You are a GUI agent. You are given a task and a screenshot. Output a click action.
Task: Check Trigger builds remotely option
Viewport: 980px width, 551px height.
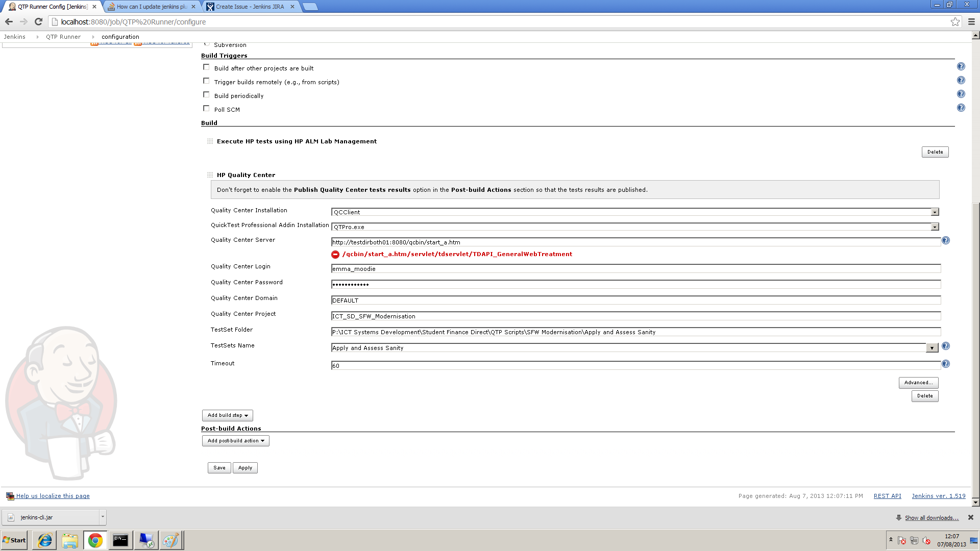[206, 81]
